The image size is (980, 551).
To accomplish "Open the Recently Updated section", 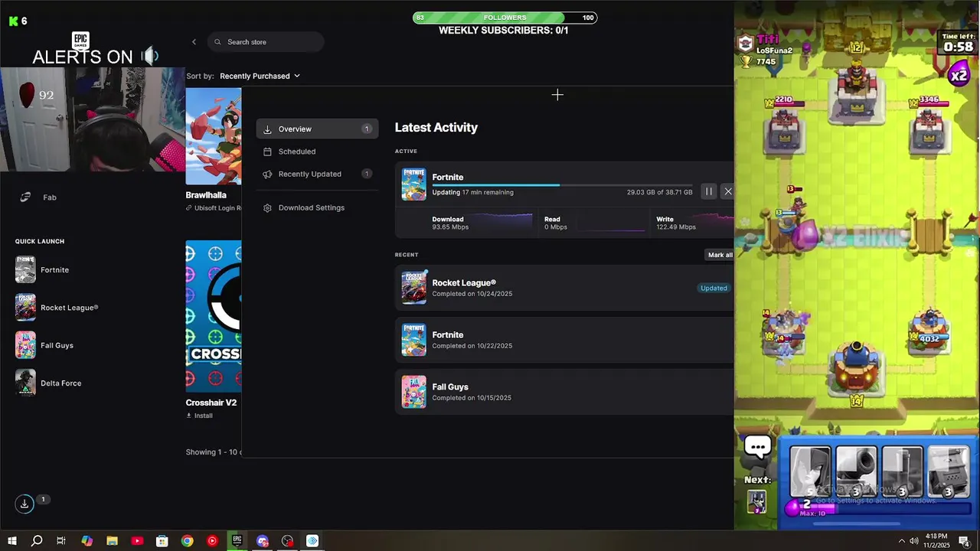I will click(x=317, y=174).
